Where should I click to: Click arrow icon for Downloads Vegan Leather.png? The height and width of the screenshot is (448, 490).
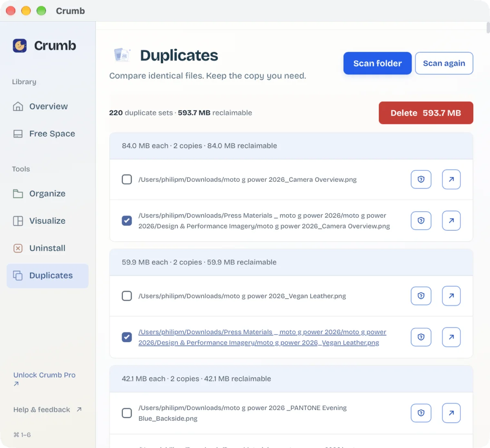[x=451, y=296]
